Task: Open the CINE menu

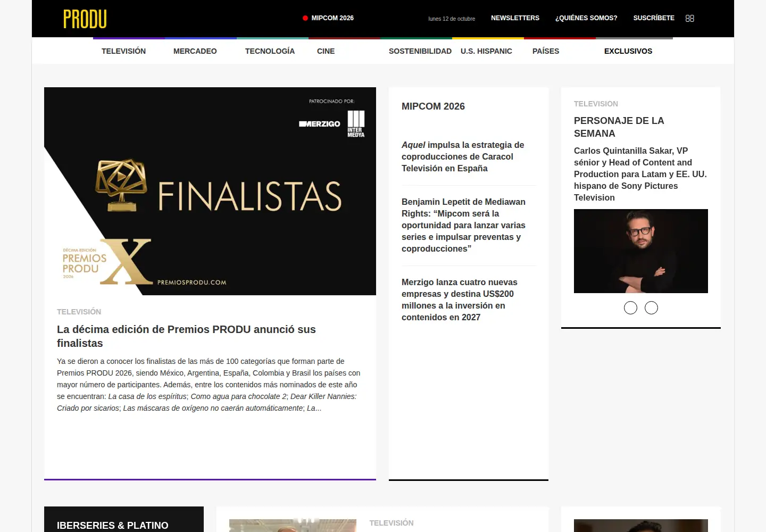Action: click(326, 51)
